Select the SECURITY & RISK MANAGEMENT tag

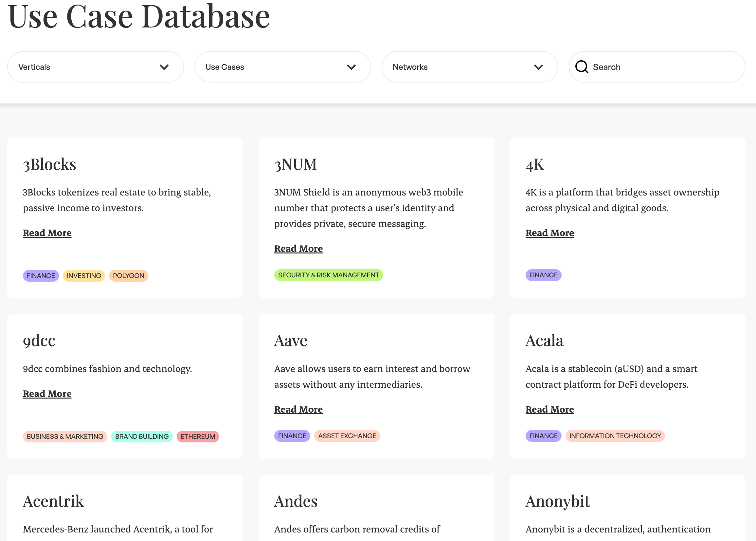point(329,275)
